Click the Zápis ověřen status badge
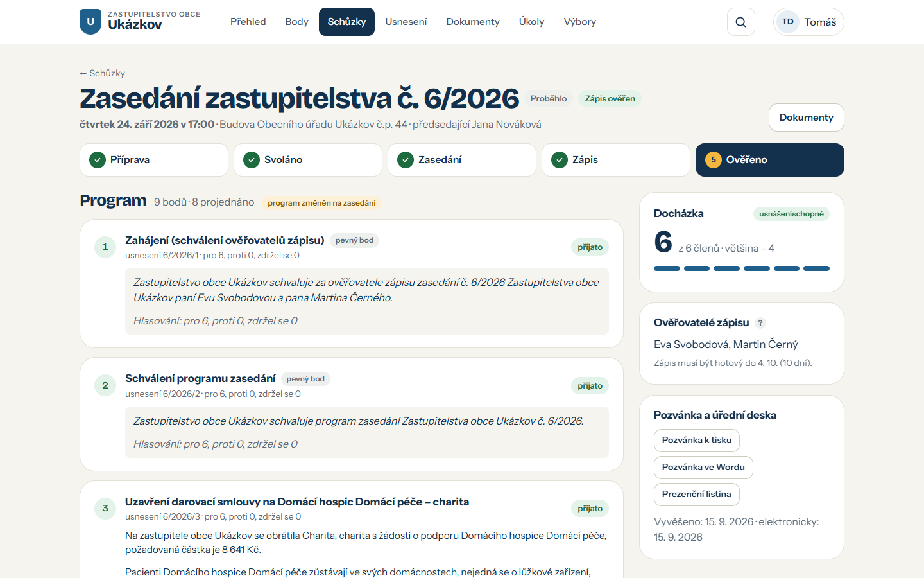924x578 pixels. (x=610, y=99)
